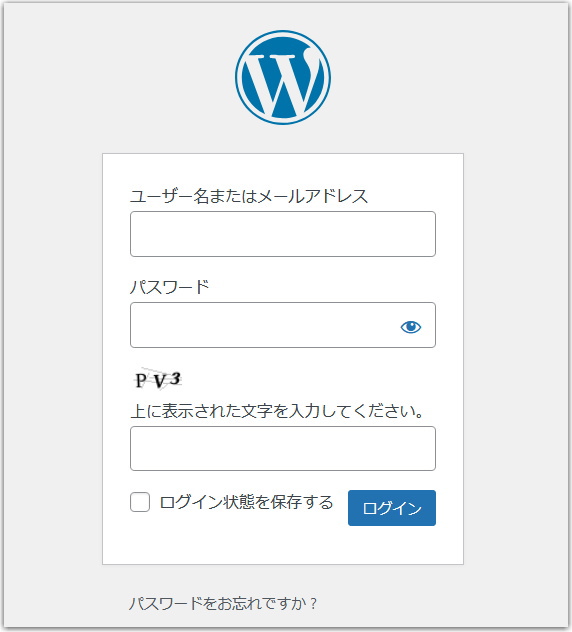Click the letter V in the captcha
572x632 pixels.
pos(160,381)
